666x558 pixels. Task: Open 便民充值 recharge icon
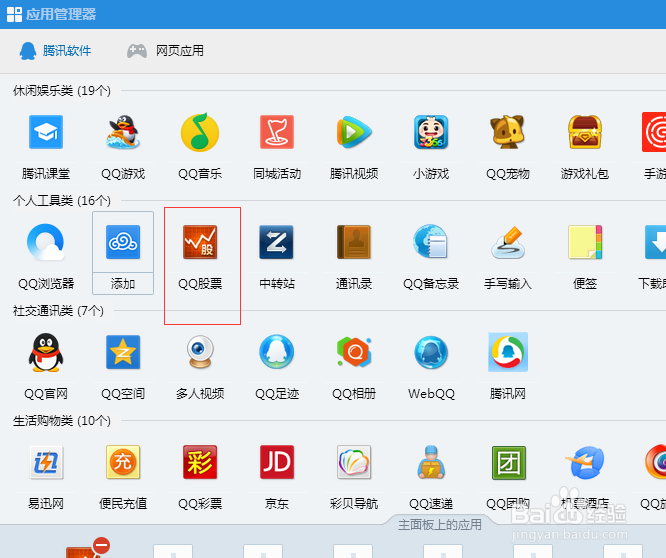point(123,462)
